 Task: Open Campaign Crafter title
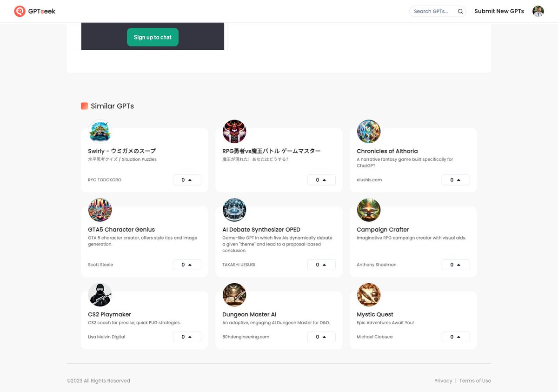(x=383, y=230)
